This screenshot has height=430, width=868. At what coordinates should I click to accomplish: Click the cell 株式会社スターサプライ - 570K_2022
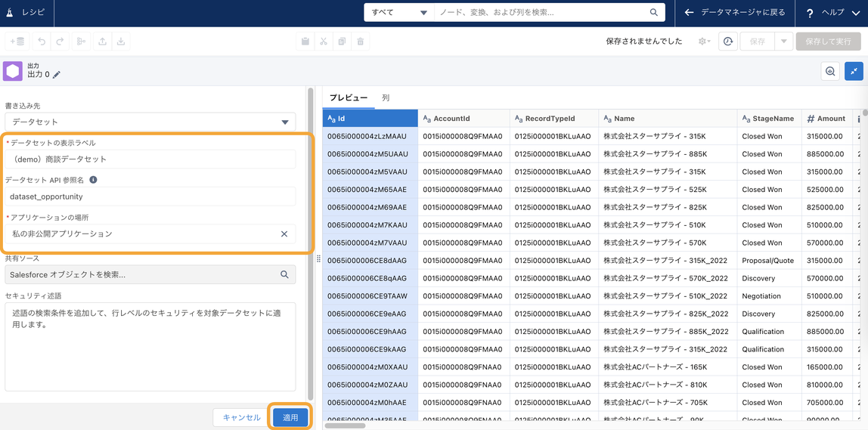668,278
